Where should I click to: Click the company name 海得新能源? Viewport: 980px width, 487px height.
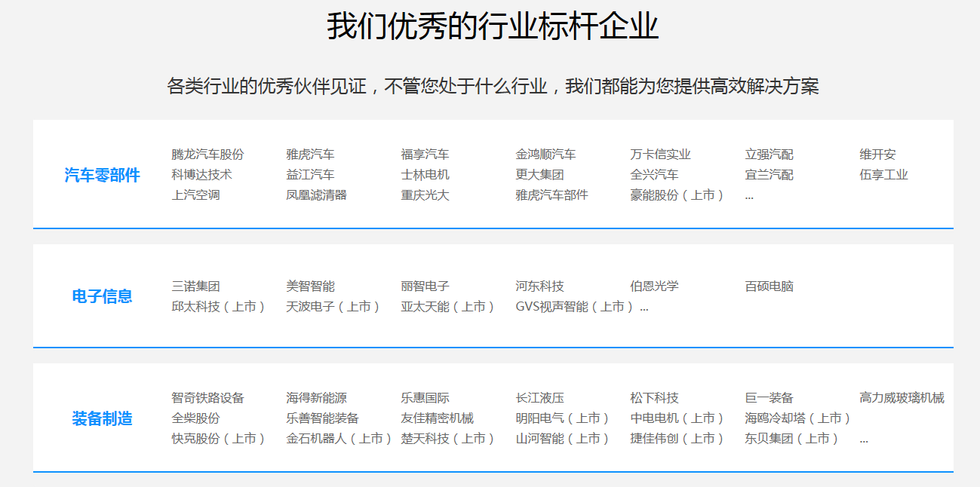pos(317,398)
